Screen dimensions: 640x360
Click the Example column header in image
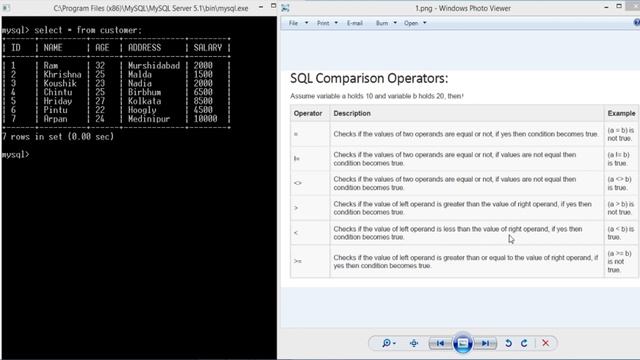click(x=621, y=113)
